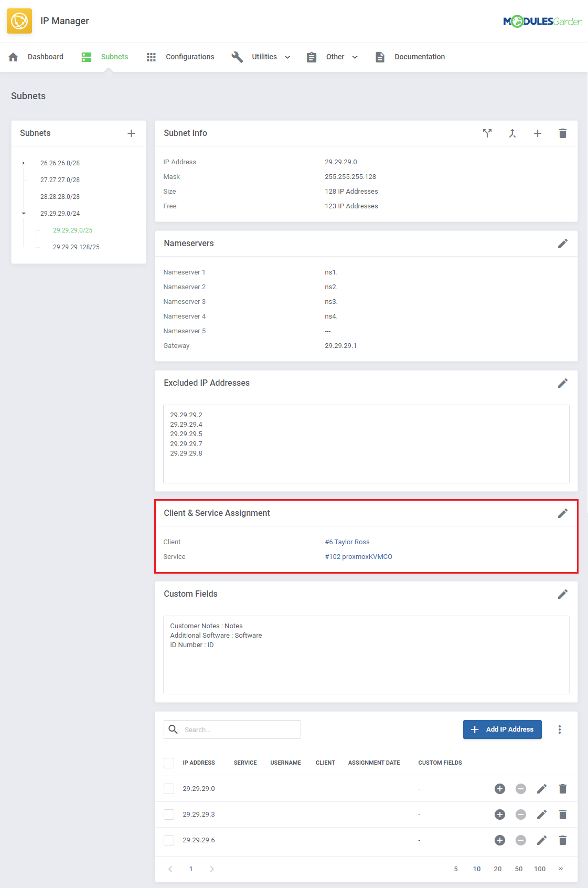Select page number 1
Screen dimensions: 588x888
191,869
